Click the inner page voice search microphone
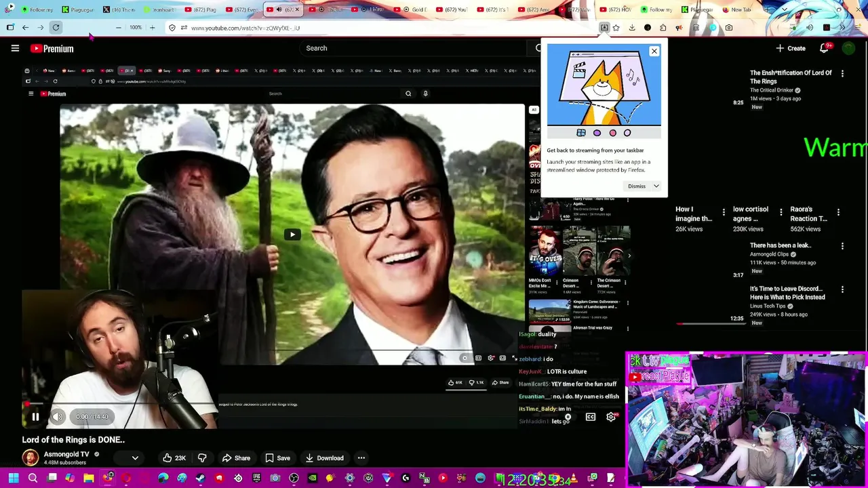 425,94
